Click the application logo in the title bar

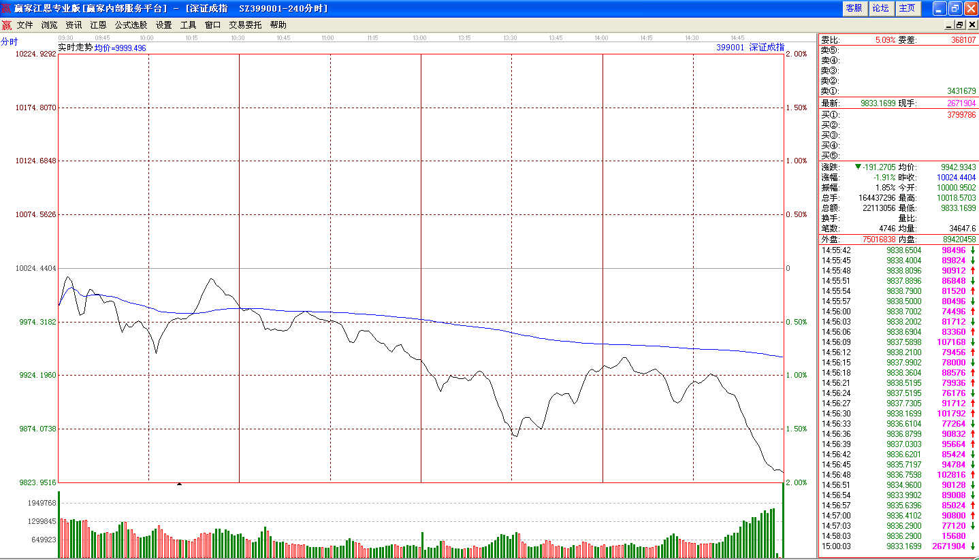[x=7, y=8]
